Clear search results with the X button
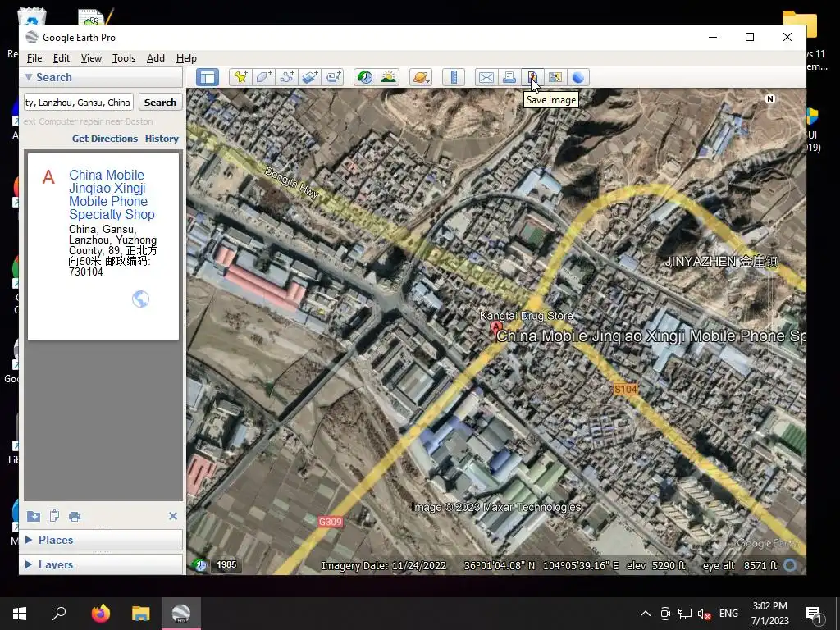840x630 pixels. click(172, 516)
